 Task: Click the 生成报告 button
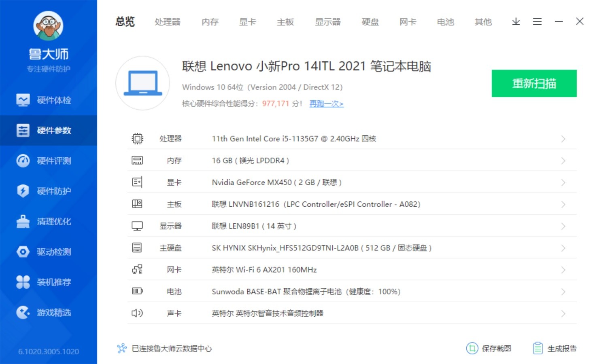pos(555,348)
